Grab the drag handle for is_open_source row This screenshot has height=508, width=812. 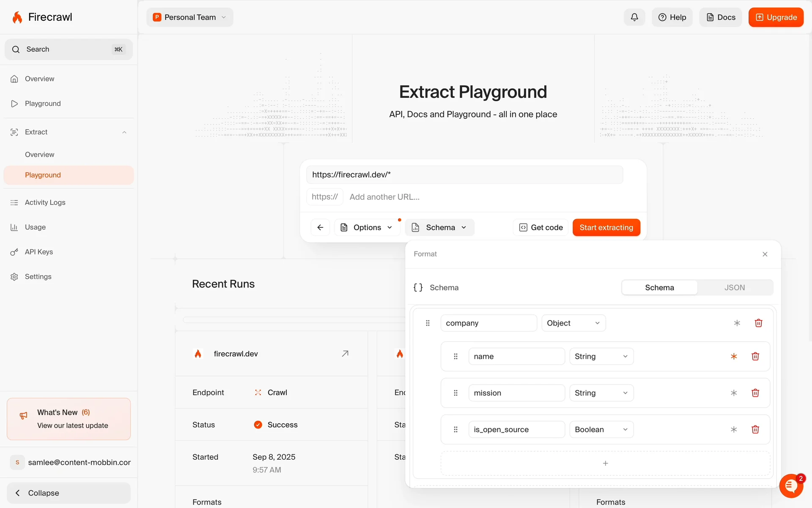pos(455,429)
